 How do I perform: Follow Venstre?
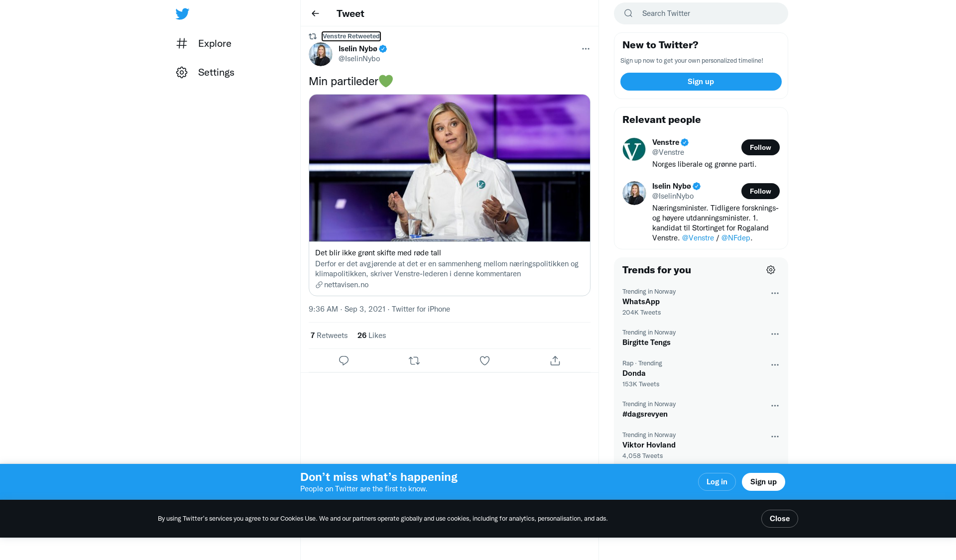tap(760, 147)
